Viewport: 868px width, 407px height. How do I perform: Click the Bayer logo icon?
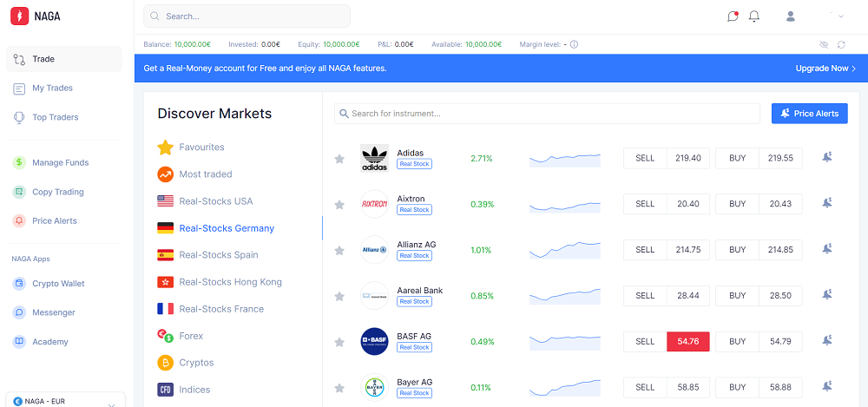click(x=374, y=387)
